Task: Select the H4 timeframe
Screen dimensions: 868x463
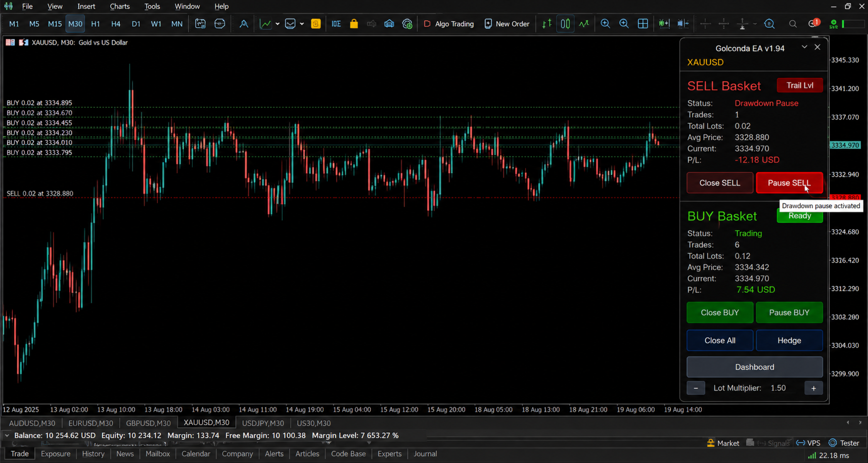Action: [116, 24]
